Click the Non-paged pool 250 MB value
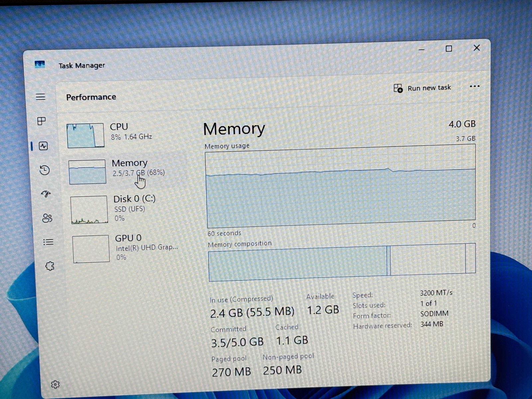 (282, 370)
